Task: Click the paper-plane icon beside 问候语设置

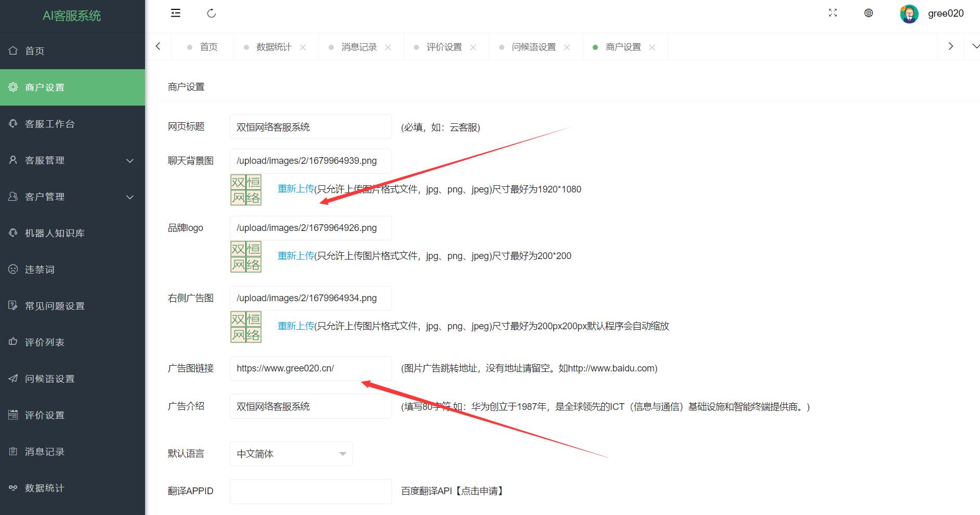Action: [13, 378]
